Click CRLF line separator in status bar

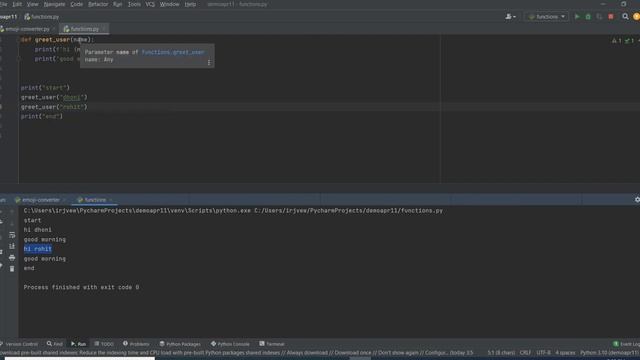(525, 353)
